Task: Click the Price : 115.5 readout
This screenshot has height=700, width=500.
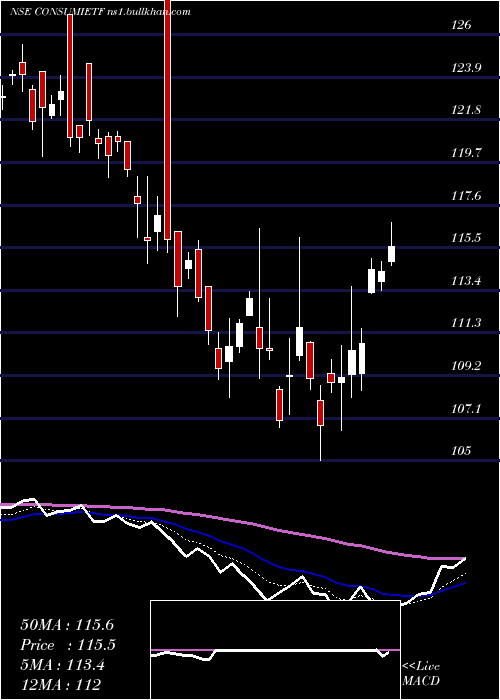Action: 68,645
